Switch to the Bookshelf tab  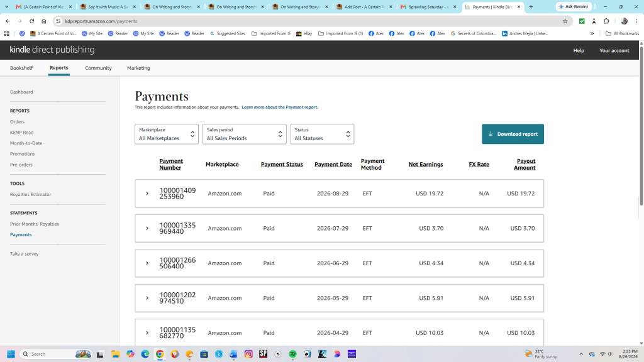[21, 68]
